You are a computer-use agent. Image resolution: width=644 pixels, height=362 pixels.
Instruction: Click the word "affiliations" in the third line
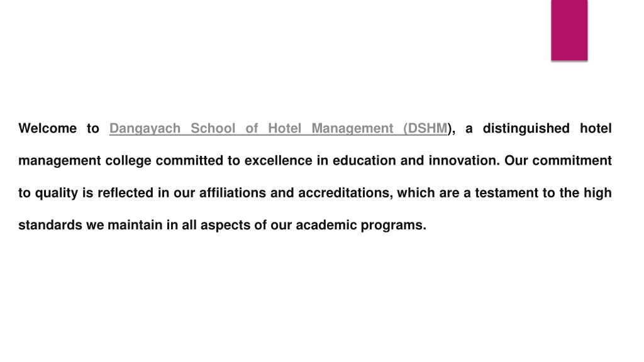coord(233,193)
